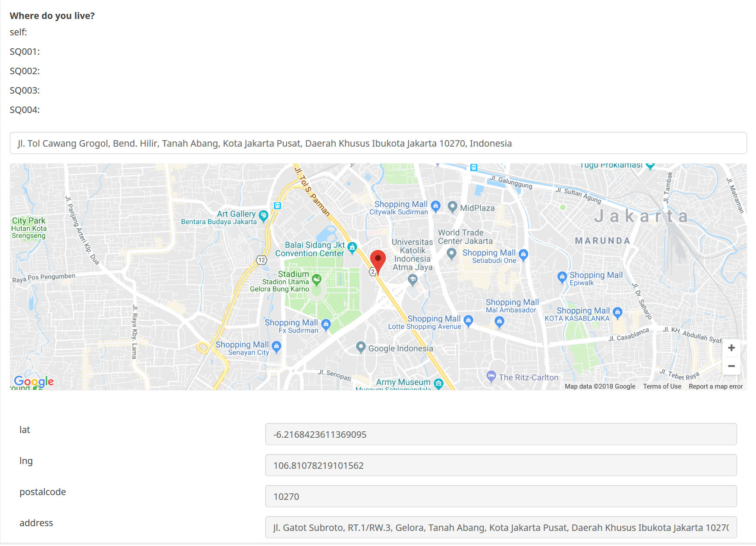756x546 pixels.
Task: Select the World Trade Center Jakarta pin
Action: coord(451,253)
